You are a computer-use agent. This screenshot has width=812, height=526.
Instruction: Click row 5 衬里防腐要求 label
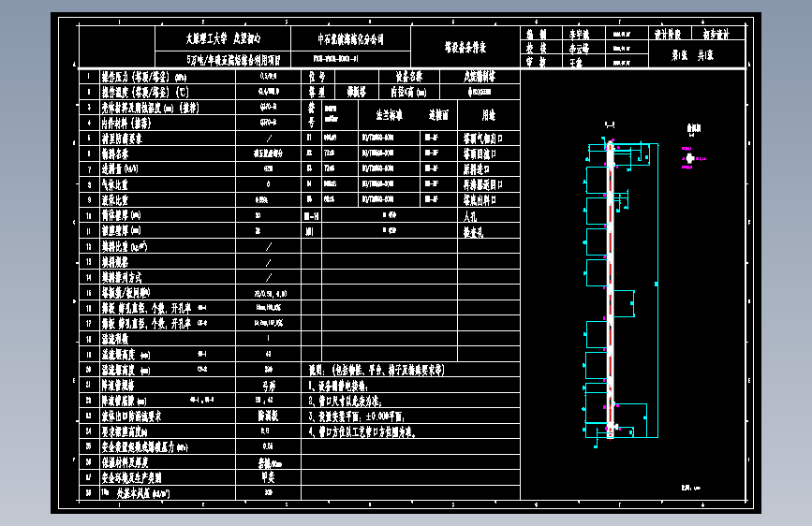tap(122, 139)
